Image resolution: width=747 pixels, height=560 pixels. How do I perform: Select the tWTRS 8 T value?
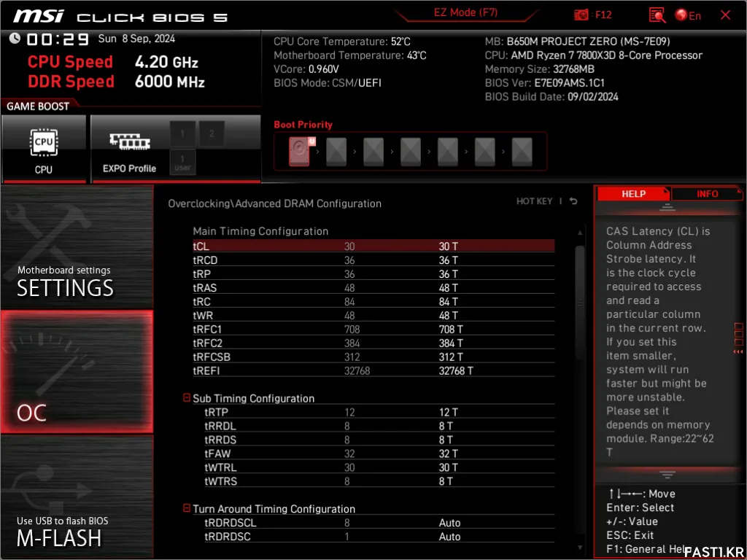click(x=446, y=481)
